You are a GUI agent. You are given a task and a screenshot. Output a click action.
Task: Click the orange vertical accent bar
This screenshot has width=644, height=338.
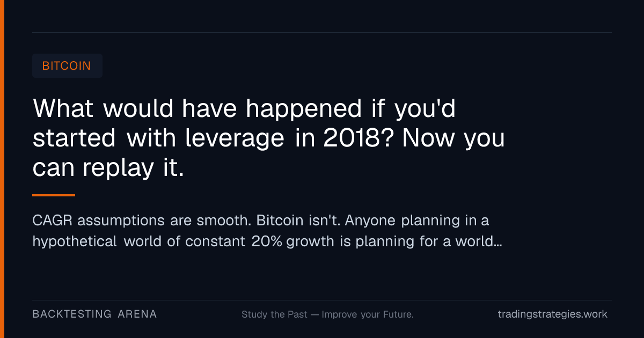click(x=2, y=169)
